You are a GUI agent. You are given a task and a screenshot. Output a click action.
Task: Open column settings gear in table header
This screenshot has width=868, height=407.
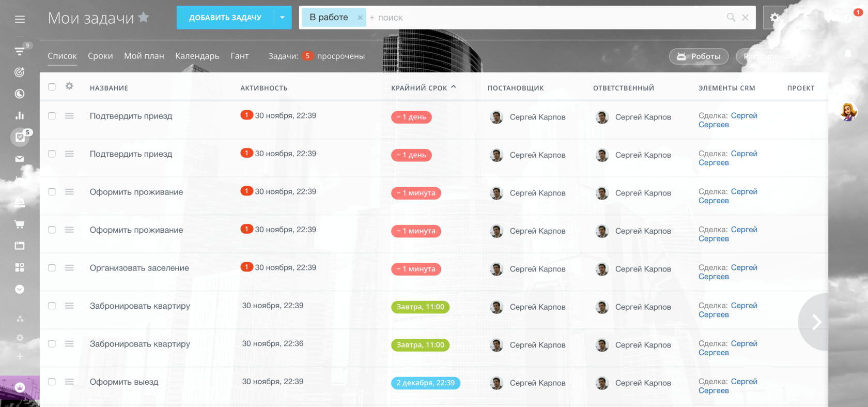(x=69, y=86)
